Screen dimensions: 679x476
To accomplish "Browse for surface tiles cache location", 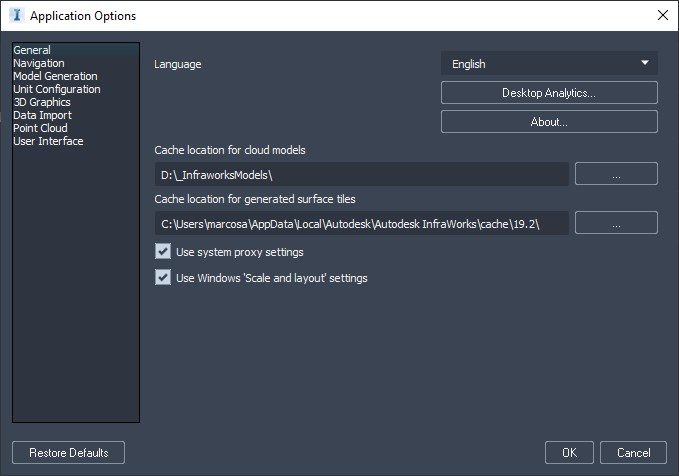I will [616, 223].
